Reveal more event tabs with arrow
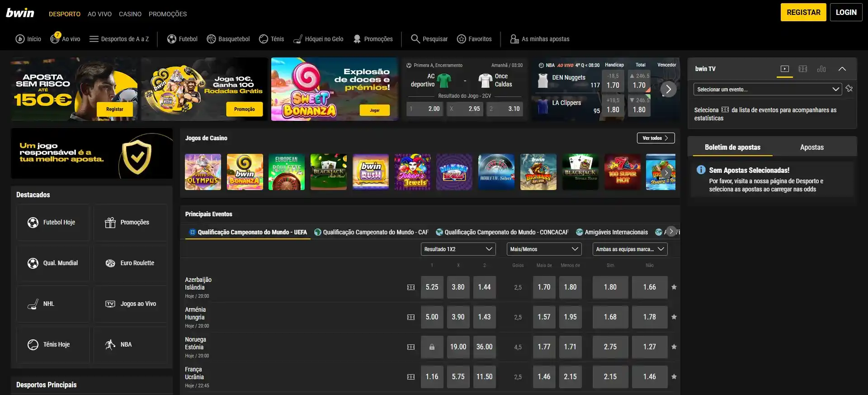868x395 pixels. point(671,231)
